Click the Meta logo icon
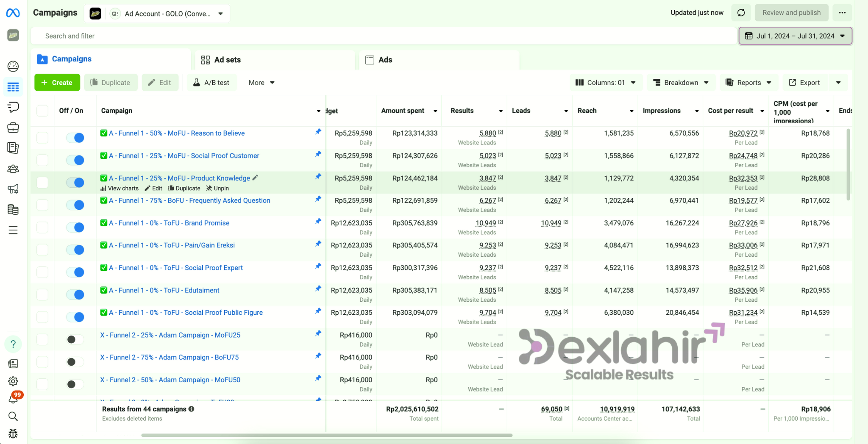The width and height of the screenshot is (868, 444). 13,13
